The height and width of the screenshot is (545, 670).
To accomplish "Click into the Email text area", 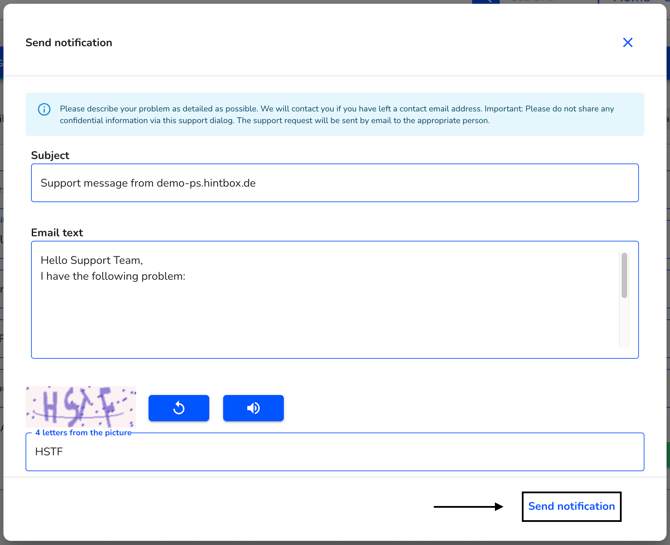I will pos(335,300).
